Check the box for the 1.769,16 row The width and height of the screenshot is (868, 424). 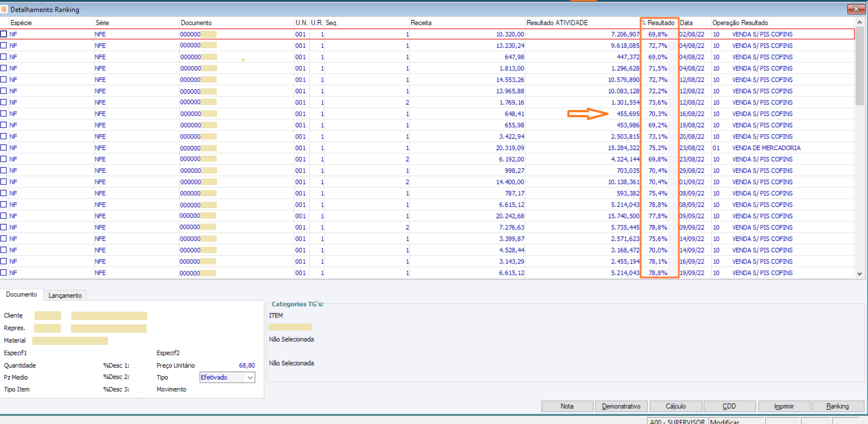coord(4,102)
